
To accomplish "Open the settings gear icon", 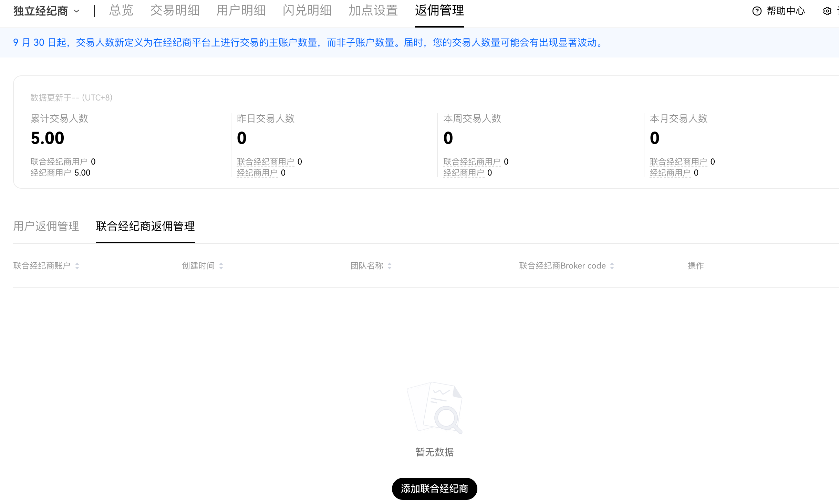I will click(x=827, y=11).
